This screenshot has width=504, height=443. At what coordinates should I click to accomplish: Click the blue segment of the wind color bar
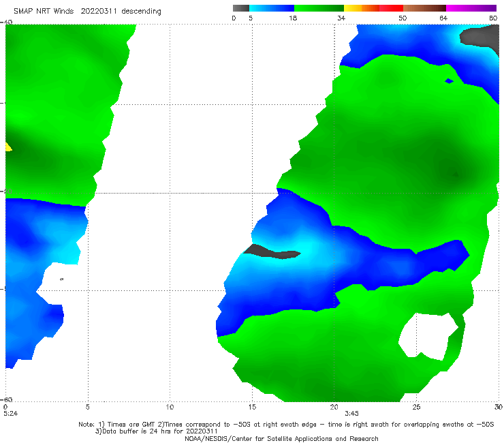point(271,8)
